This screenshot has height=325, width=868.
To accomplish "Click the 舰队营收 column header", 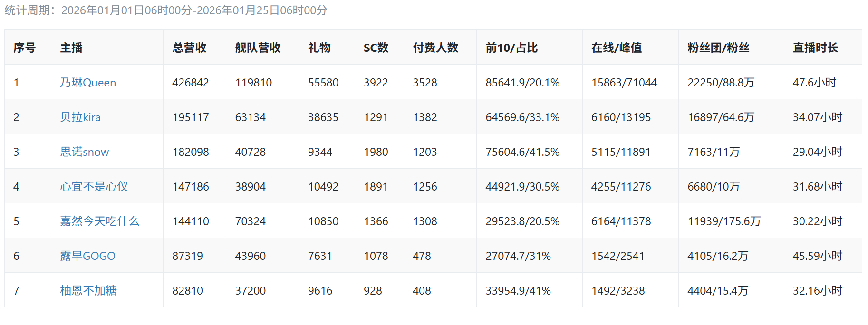I will coord(258,48).
